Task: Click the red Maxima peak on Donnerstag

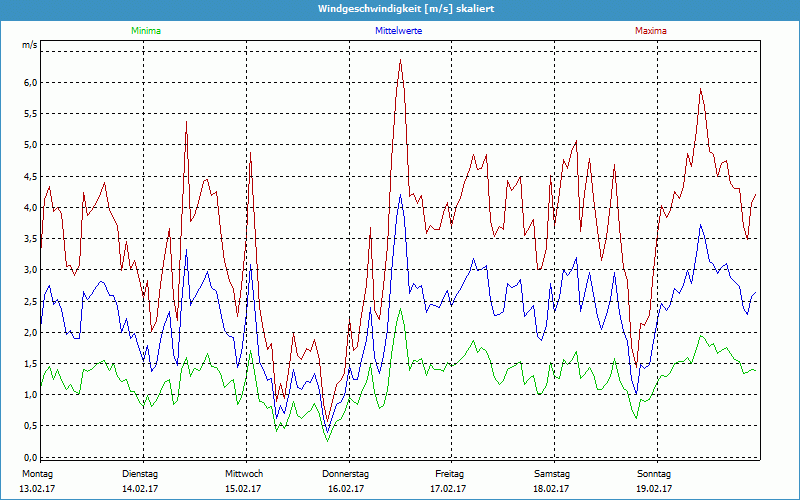Action: coord(401,60)
